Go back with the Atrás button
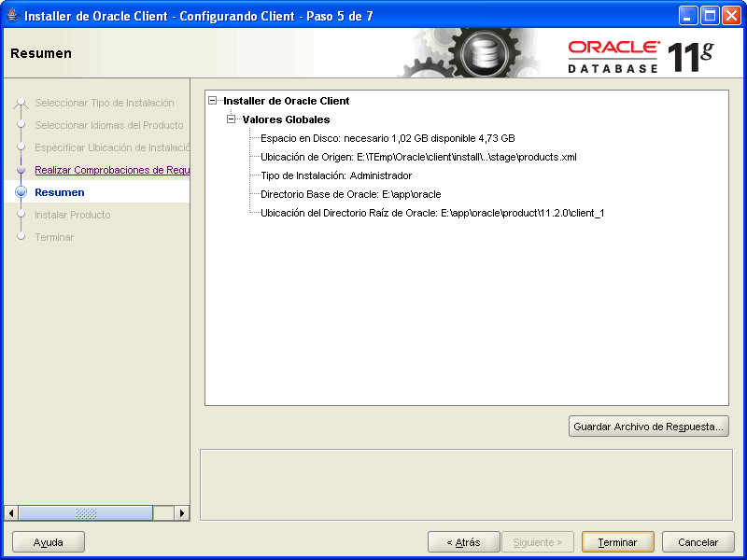This screenshot has height=560, width=747. tap(463, 542)
